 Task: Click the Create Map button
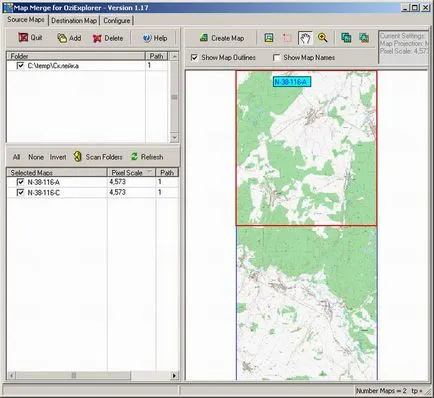(222, 38)
